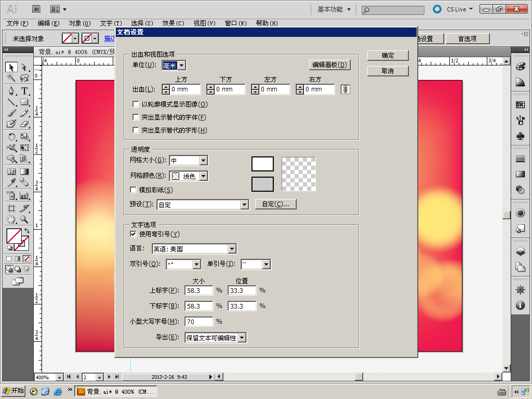Select the Magic Wand tool
The height and width of the screenshot is (399, 532).
click(11, 78)
